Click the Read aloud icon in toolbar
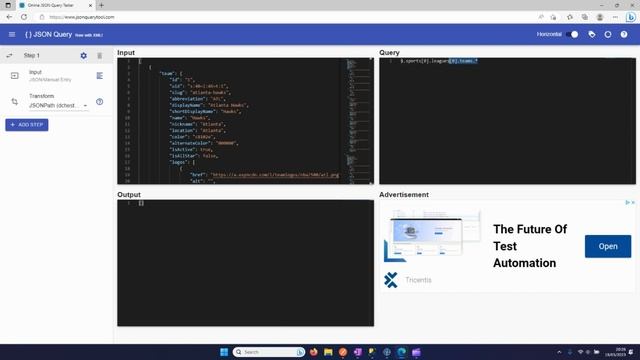The width and height of the screenshot is (640, 360). click(x=541, y=17)
